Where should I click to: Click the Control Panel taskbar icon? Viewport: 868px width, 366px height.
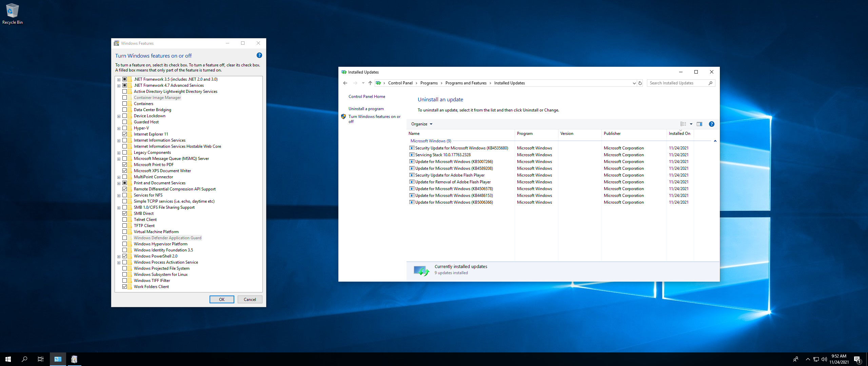(x=58, y=359)
